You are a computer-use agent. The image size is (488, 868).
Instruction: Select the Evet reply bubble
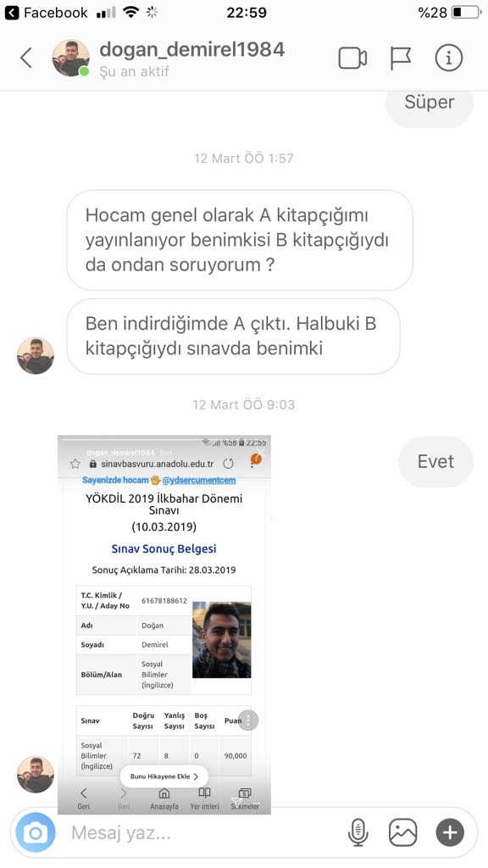[x=436, y=462]
